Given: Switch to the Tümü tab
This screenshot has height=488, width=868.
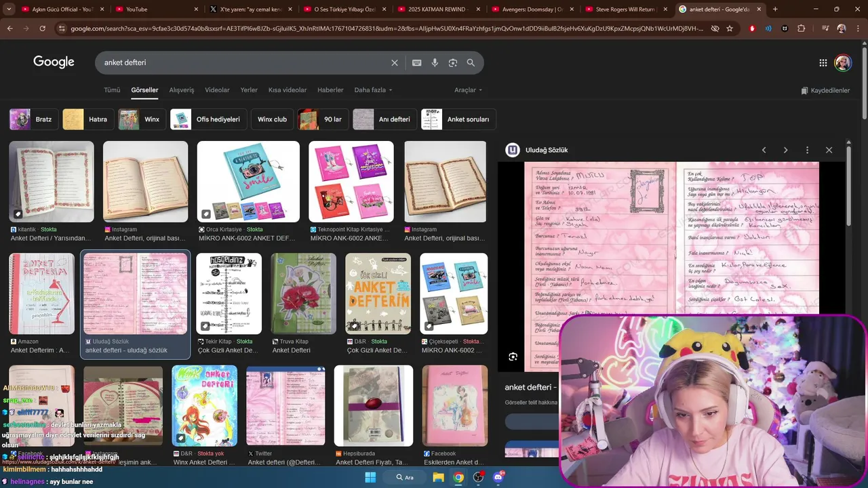Looking at the screenshot, I should coord(112,90).
